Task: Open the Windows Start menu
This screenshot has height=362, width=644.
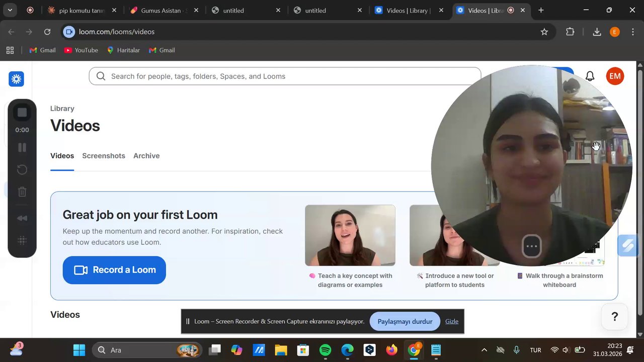Action: tap(79, 350)
